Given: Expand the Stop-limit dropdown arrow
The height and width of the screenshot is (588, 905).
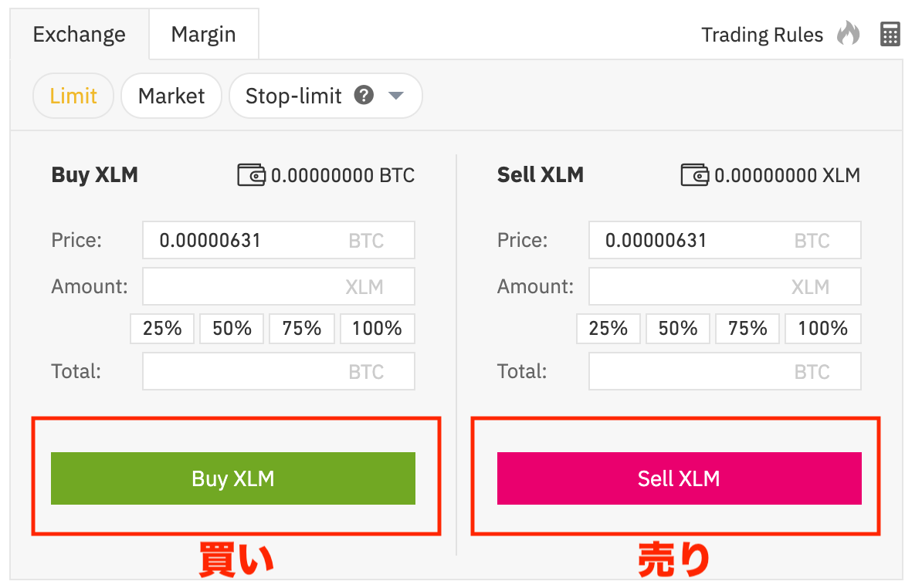Looking at the screenshot, I should click(x=396, y=96).
